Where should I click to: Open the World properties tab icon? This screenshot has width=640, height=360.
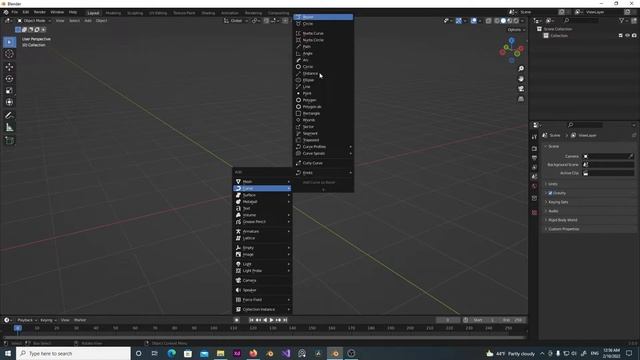point(534,186)
